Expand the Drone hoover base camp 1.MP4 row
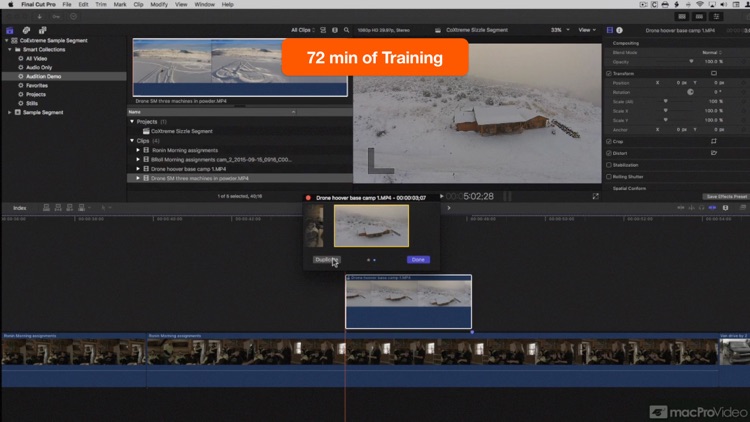Image resolution: width=750 pixels, height=422 pixels. pyautogui.click(x=138, y=169)
